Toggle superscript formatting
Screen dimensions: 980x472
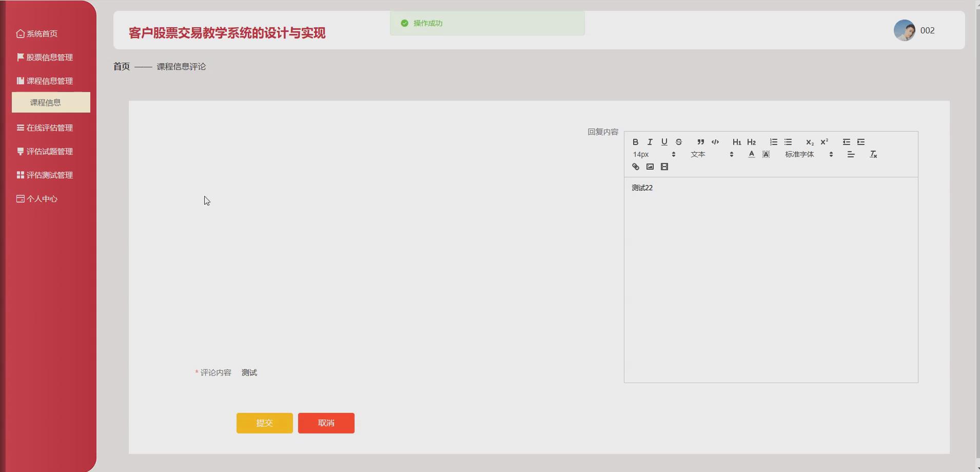[824, 142]
